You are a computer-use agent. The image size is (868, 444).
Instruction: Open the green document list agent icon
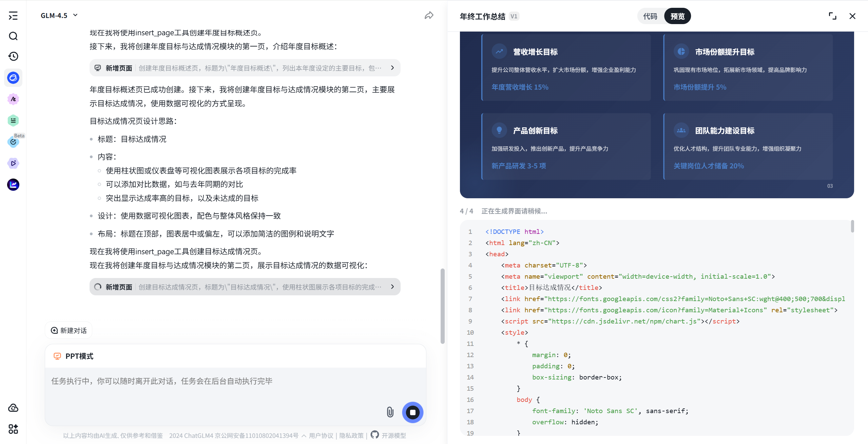[13, 121]
